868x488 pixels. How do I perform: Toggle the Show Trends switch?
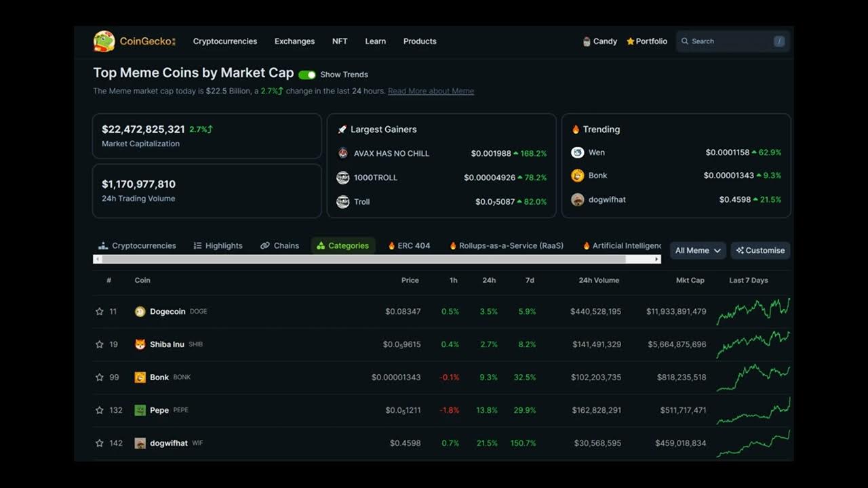pos(307,75)
